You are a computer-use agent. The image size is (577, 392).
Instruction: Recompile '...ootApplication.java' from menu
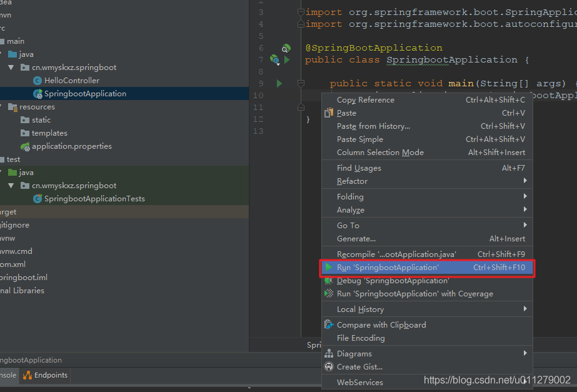(x=427, y=254)
